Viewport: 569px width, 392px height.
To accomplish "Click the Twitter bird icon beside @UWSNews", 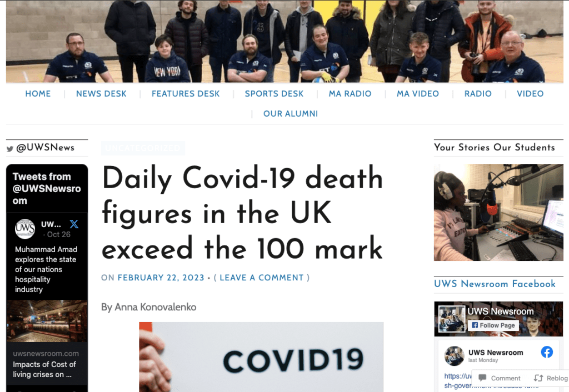I will (10, 149).
